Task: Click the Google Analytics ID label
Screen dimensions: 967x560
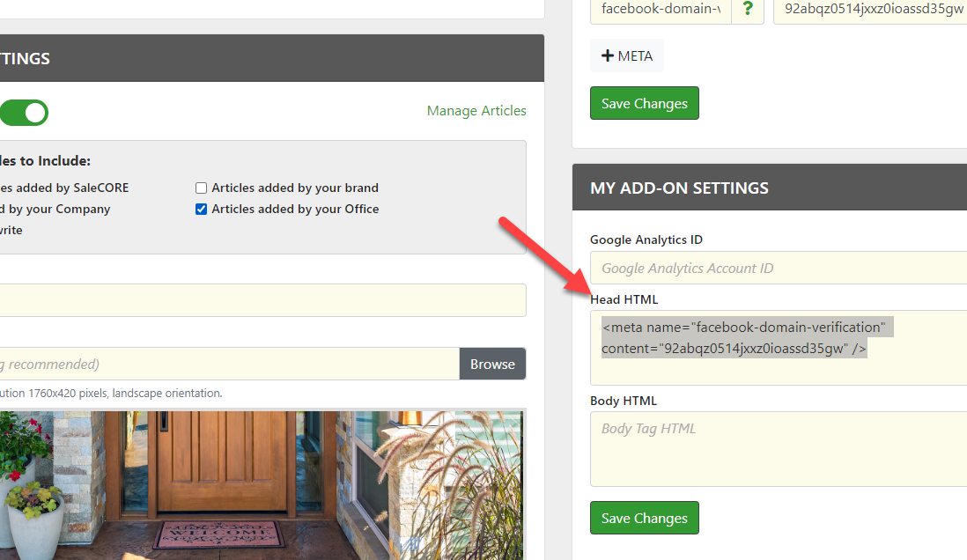Action: pos(646,239)
